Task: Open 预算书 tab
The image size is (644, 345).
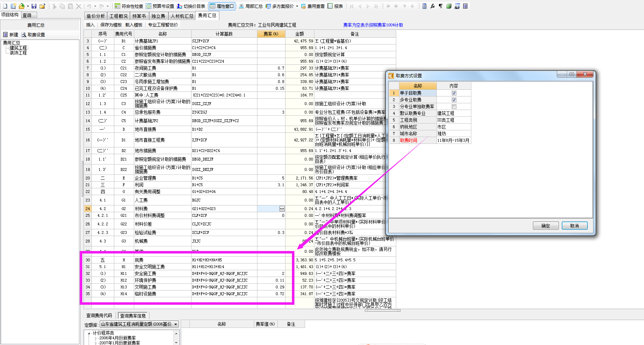Action: pos(139,16)
